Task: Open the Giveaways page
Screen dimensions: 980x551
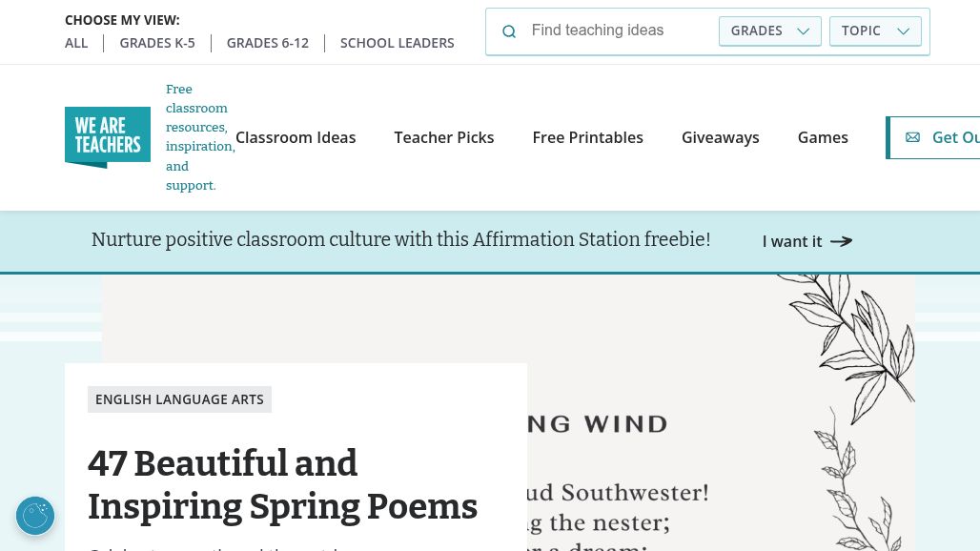Action: point(720,137)
